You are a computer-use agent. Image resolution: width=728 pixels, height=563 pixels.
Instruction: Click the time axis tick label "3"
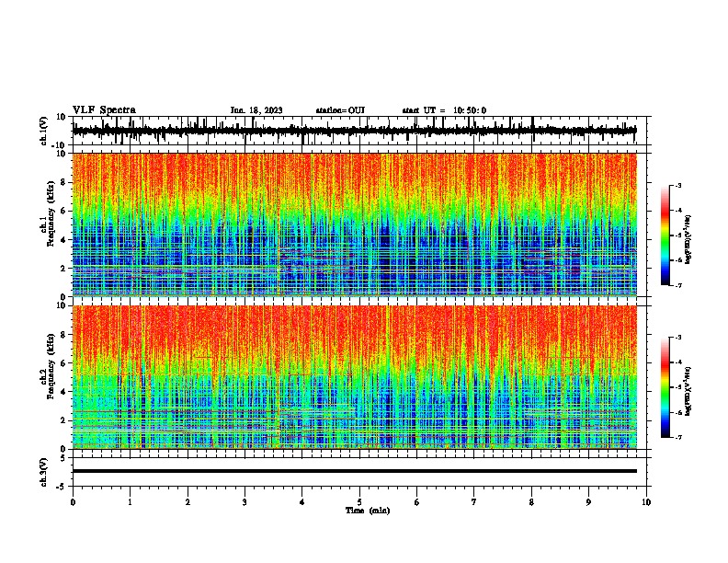click(x=245, y=502)
